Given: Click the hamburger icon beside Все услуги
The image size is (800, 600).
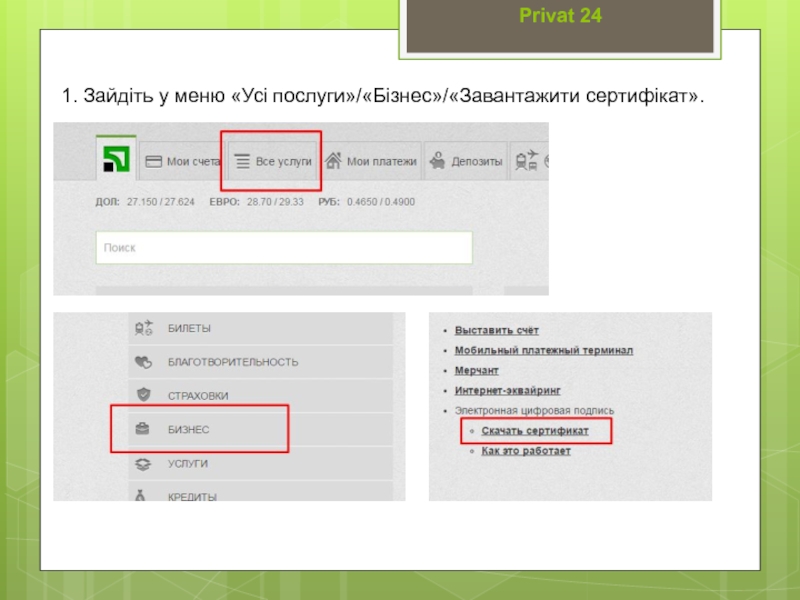Looking at the screenshot, I should 242,161.
